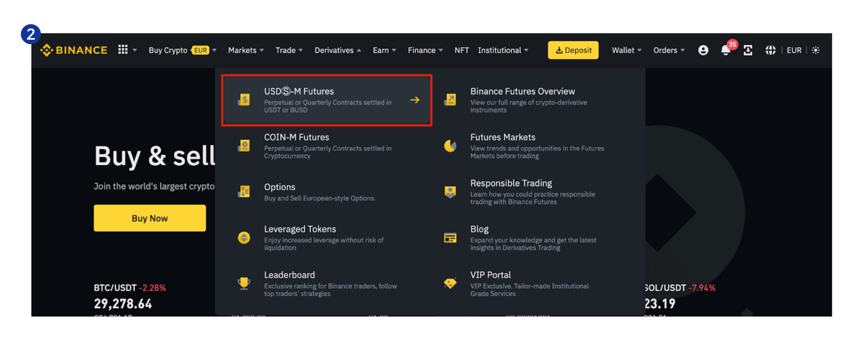The height and width of the screenshot is (346, 868).
Task: Open the user profile account icon
Action: 703,50
